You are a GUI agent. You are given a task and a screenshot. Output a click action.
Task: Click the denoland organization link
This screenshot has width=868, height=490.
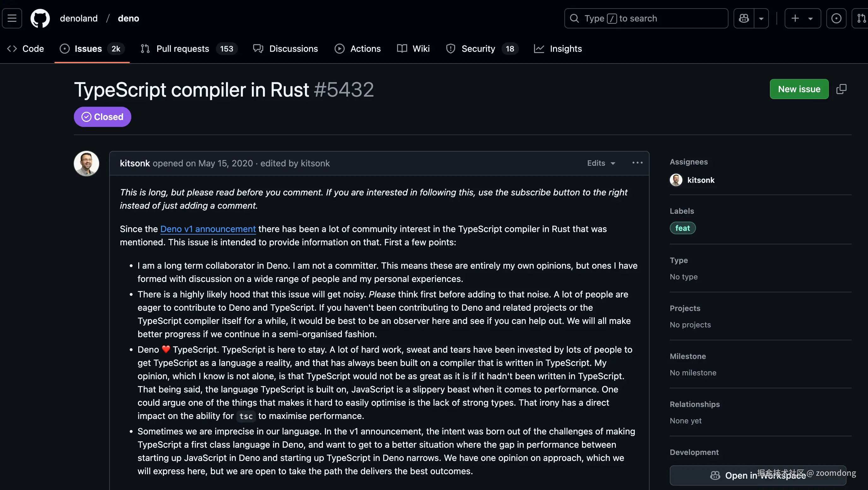[x=79, y=18]
